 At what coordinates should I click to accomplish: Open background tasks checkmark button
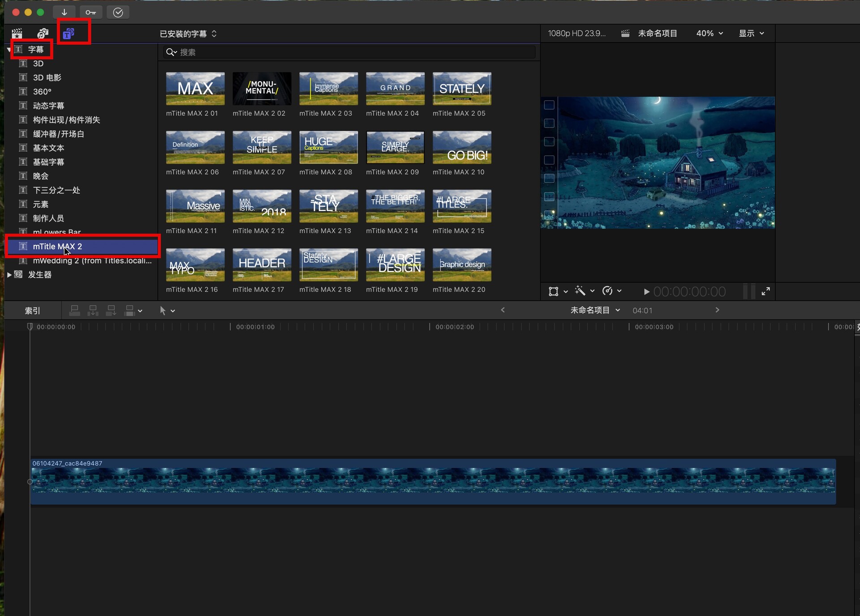click(x=118, y=12)
